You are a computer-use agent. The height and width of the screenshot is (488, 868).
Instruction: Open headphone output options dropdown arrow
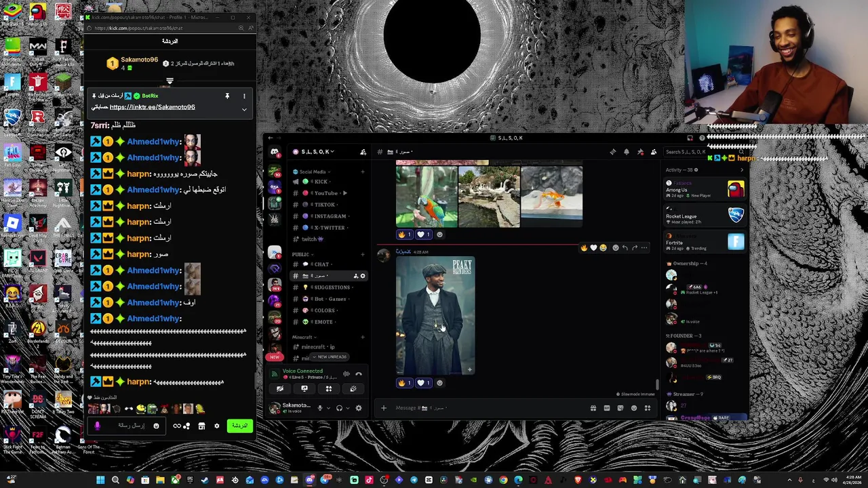point(347,408)
